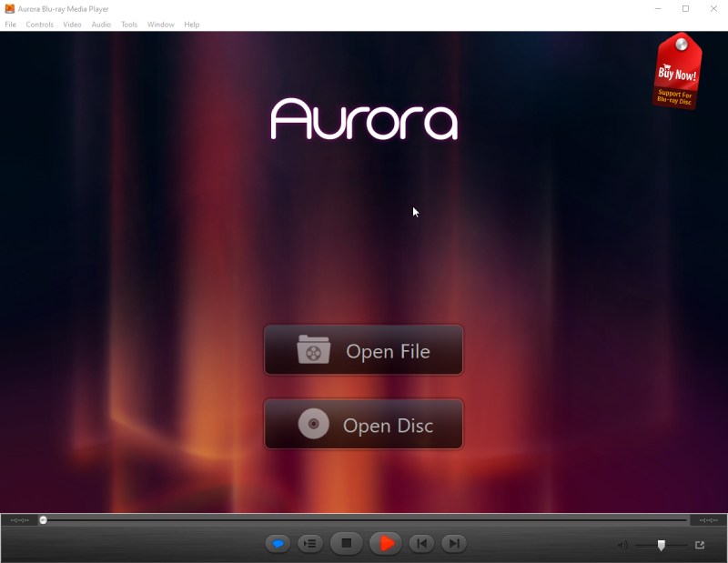The width and height of the screenshot is (728, 563).
Task: Click the Open File button
Action: 363,350
